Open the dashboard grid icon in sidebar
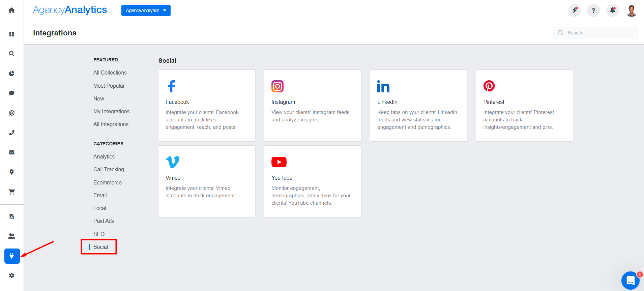This screenshot has width=644, height=291. pos(11,34)
